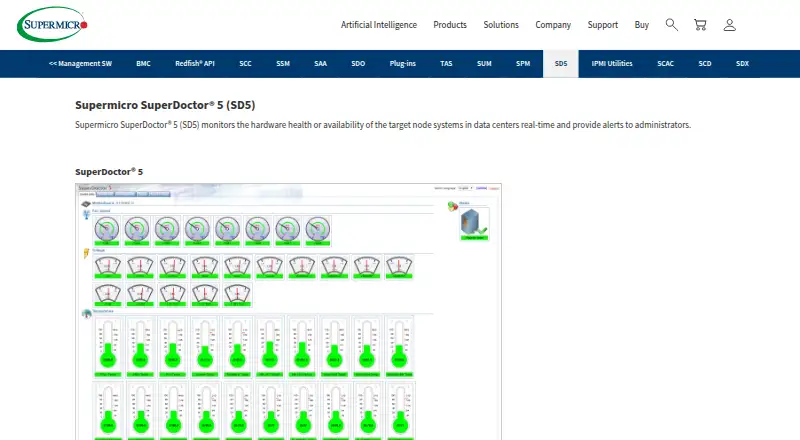Open the Solutions menu
Viewport: 800px width, 440px height.
pos(501,25)
